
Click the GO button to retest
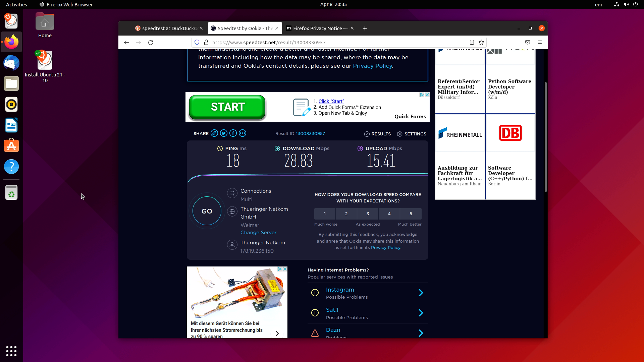[207, 211]
